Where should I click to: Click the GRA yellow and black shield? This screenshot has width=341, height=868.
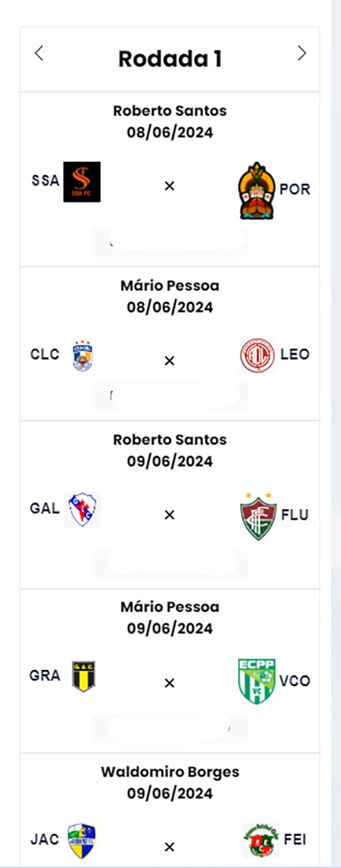(83, 676)
